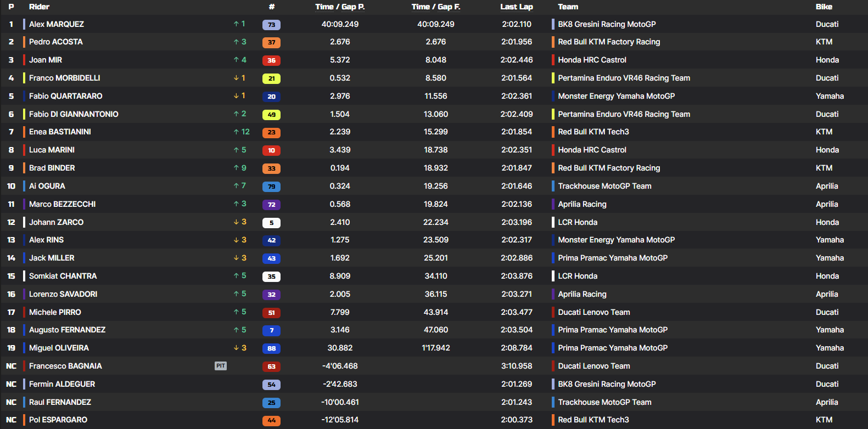Viewport: 868px width, 429px height.
Task: Select the yellow number 49 badge
Action: point(271,115)
